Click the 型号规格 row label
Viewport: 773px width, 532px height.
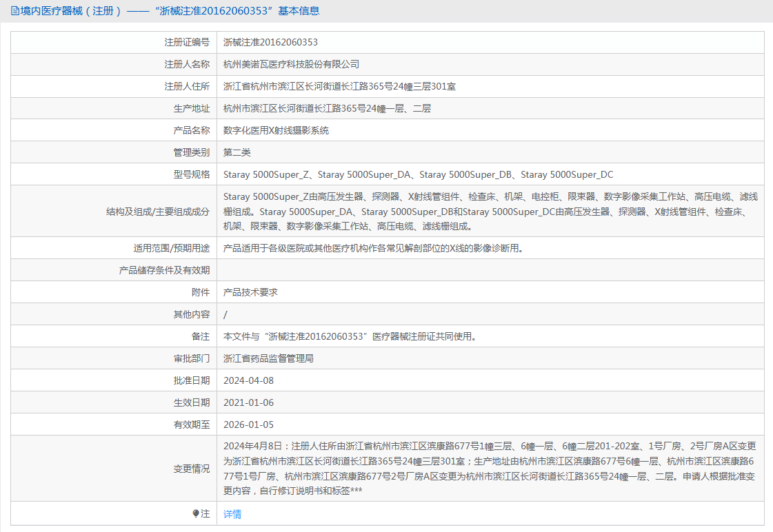tap(191, 175)
